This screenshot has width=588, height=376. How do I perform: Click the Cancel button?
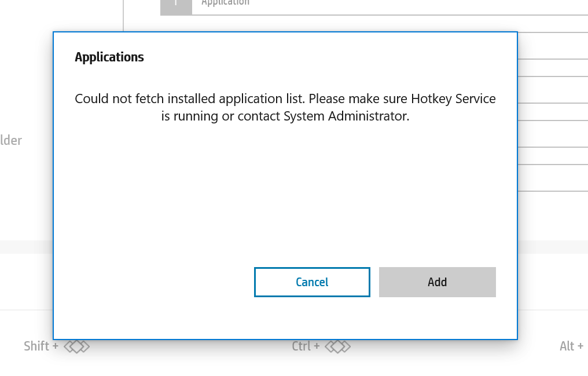pos(312,282)
